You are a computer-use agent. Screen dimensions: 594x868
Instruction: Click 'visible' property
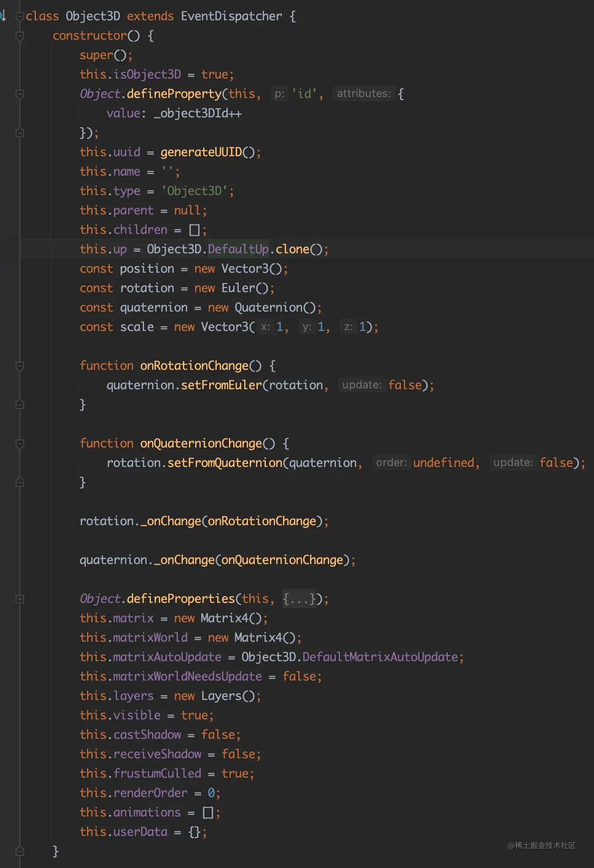click(x=137, y=715)
